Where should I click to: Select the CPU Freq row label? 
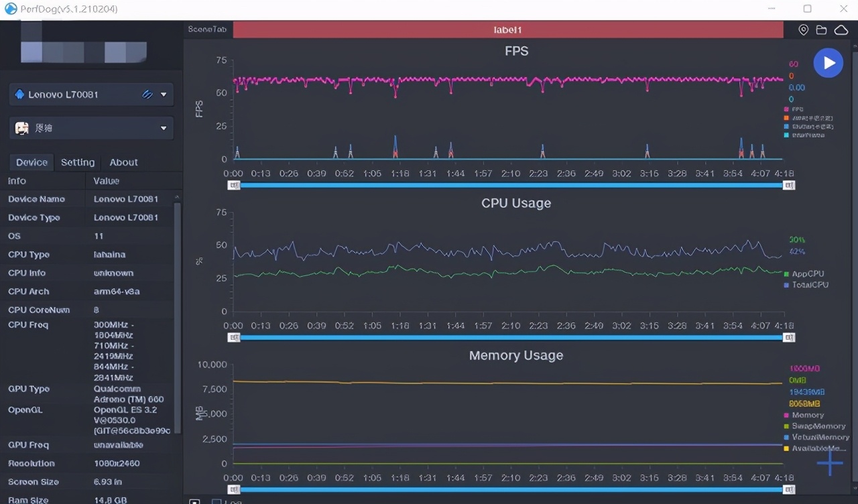pyautogui.click(x=28, y=325)
